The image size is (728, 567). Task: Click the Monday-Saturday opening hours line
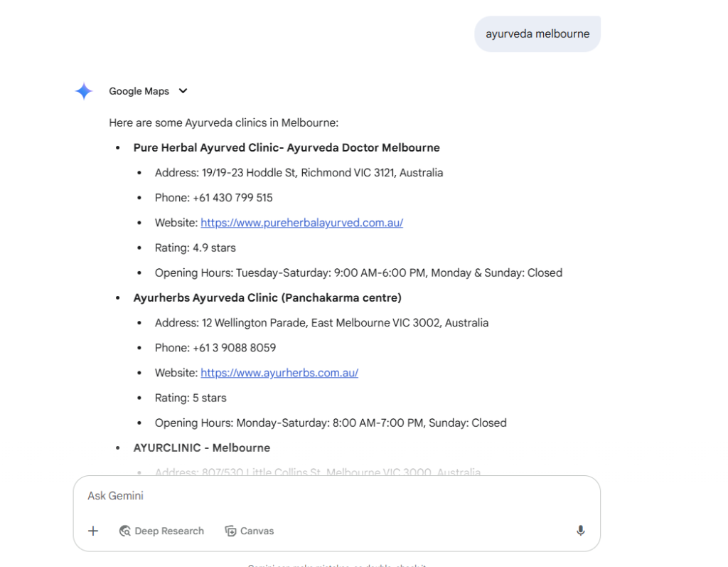coord(331,423)
